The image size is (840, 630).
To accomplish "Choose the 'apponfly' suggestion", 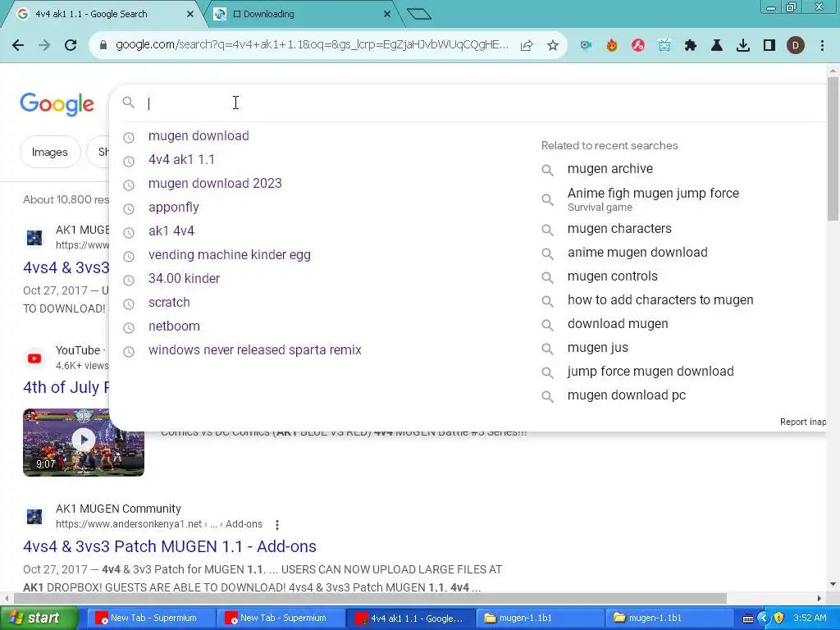I will click(x=174, y=208).
